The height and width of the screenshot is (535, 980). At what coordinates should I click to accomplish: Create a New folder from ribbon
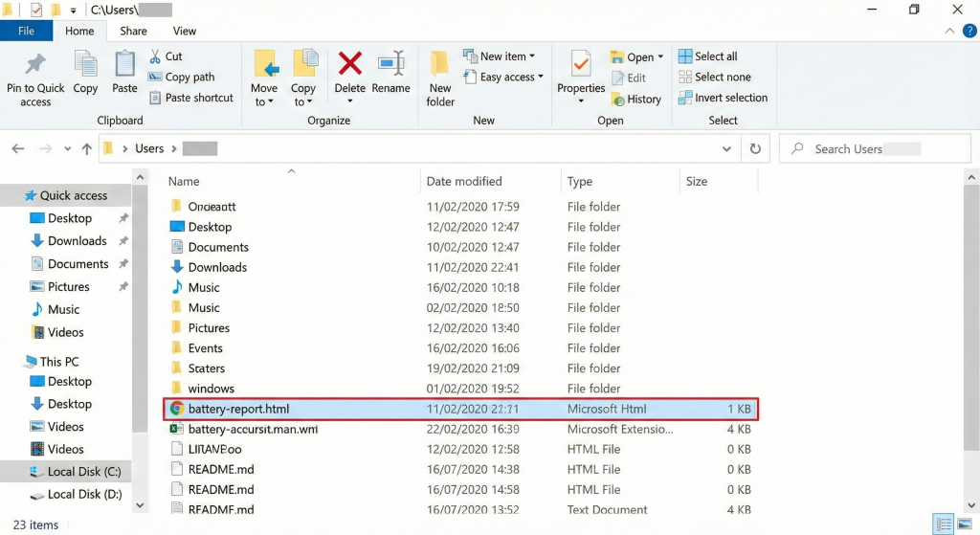click(440, 77)
